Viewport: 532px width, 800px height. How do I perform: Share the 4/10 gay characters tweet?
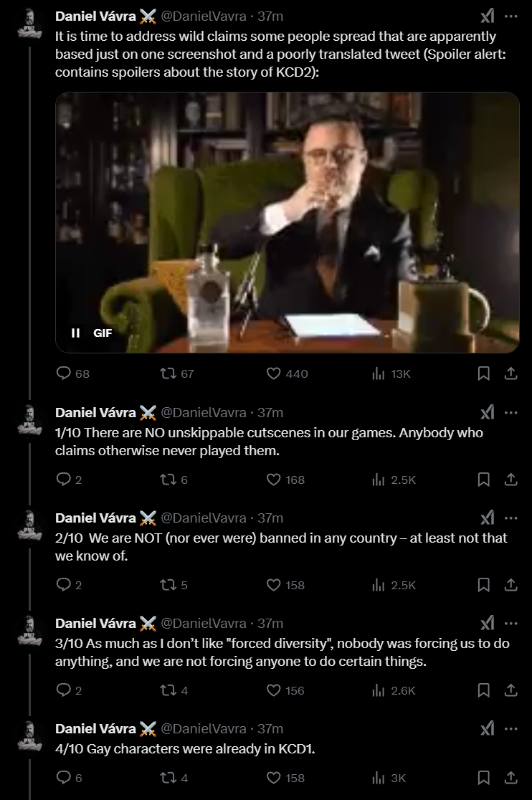point(510,778)
